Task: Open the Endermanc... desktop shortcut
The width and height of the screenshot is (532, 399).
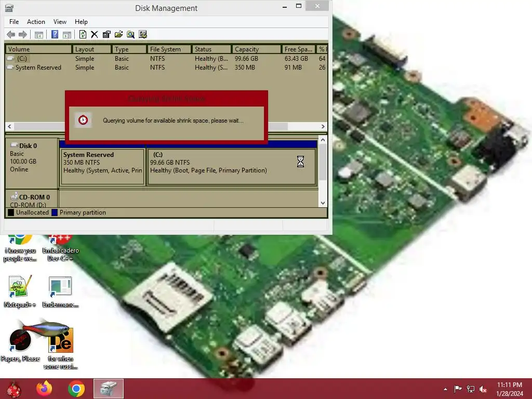Action: pyautogui.click(x=60, y=291)
